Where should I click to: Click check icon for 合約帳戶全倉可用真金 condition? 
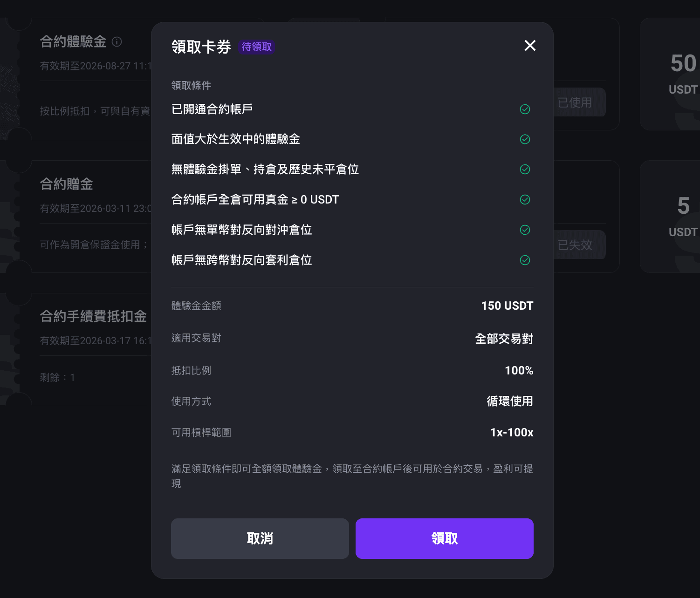pos(525,200)
